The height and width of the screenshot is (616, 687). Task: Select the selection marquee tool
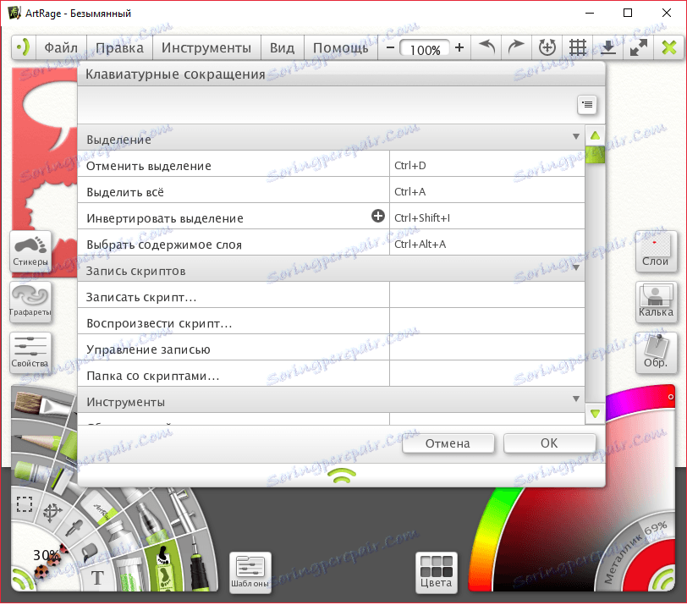25,503
